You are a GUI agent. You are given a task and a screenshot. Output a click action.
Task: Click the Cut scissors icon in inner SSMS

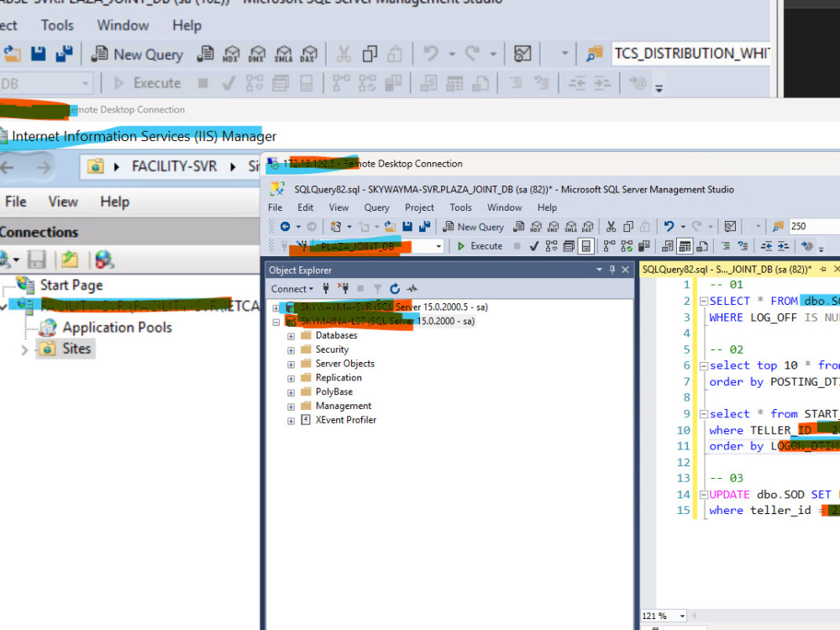(611, 227)
